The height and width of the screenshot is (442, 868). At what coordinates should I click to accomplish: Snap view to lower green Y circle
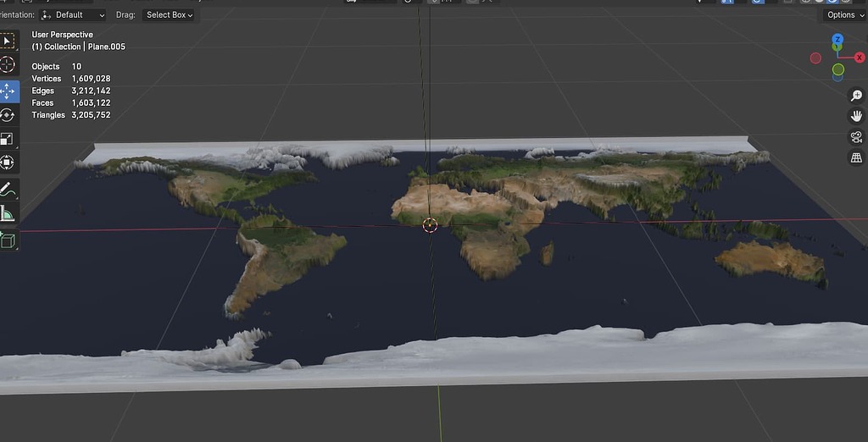point(838,69)
